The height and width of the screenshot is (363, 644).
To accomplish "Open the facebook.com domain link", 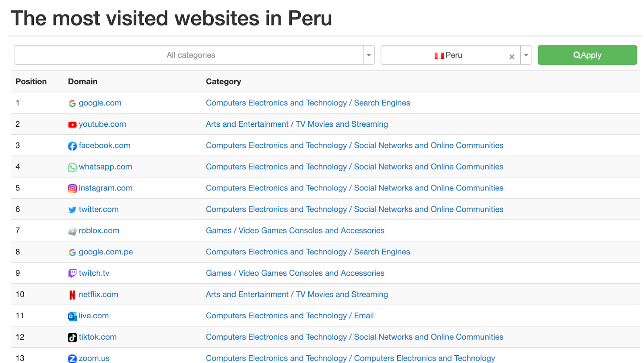I will pyautogui.click(x=105, y=146).
